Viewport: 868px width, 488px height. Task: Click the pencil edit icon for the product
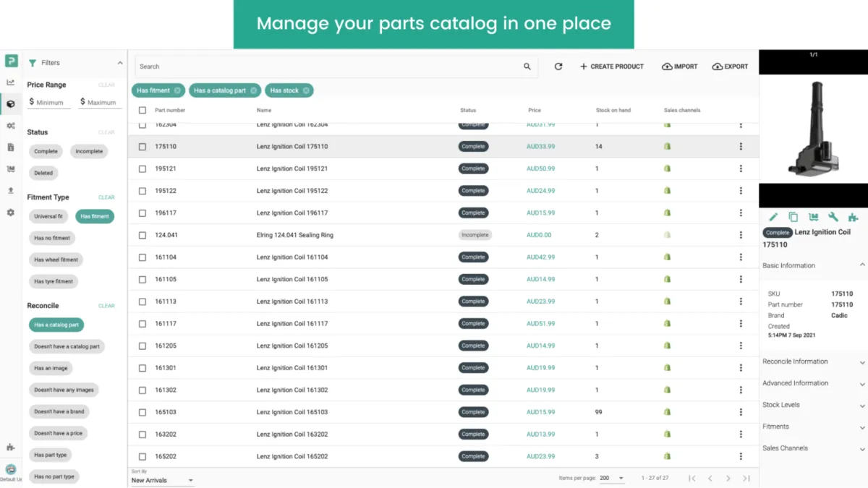[x=773, y=217]
